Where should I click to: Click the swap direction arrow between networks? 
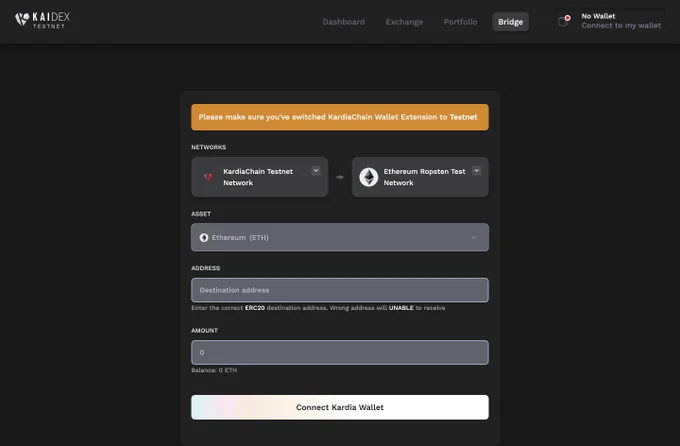340,177
